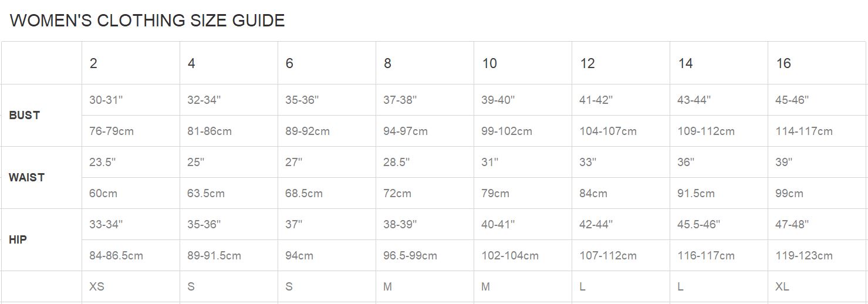Select the 45.5-46" hip measurement

pos(698,225)
